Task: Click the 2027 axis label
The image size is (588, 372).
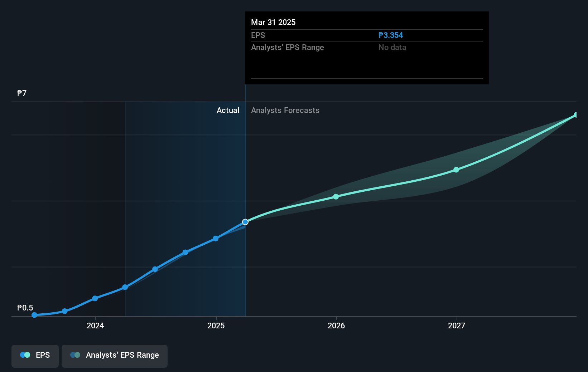Action: coord(457,325)
